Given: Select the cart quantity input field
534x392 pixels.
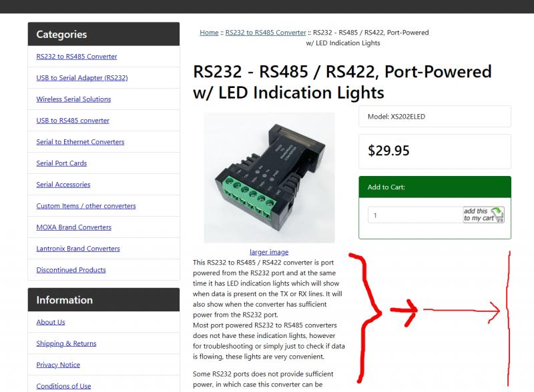Looking at the screenshot, I should pos(415,215).
